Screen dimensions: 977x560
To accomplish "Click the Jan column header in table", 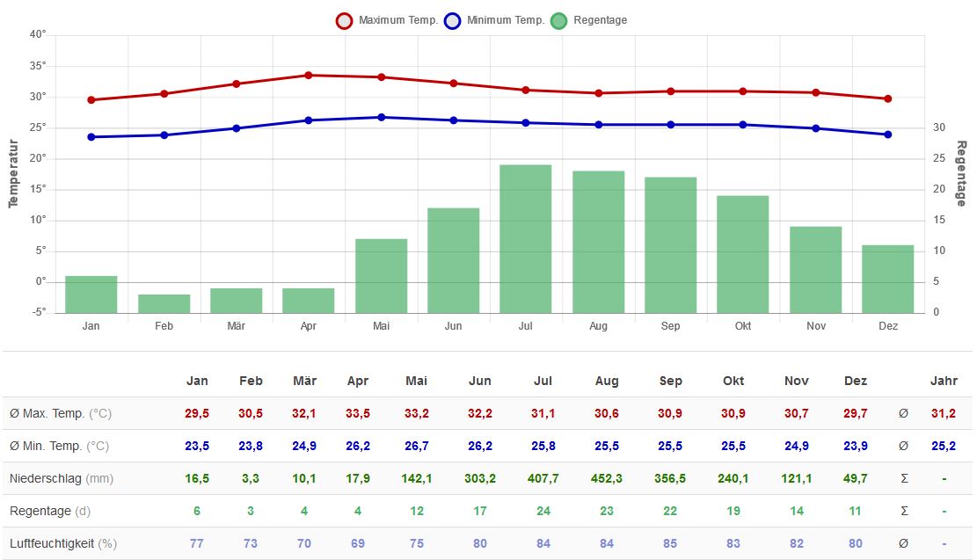I will pos(197,381).
